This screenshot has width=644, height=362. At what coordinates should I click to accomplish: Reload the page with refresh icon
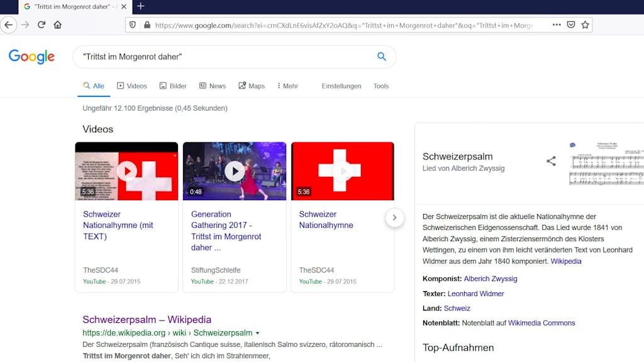(x=41, y=25)
